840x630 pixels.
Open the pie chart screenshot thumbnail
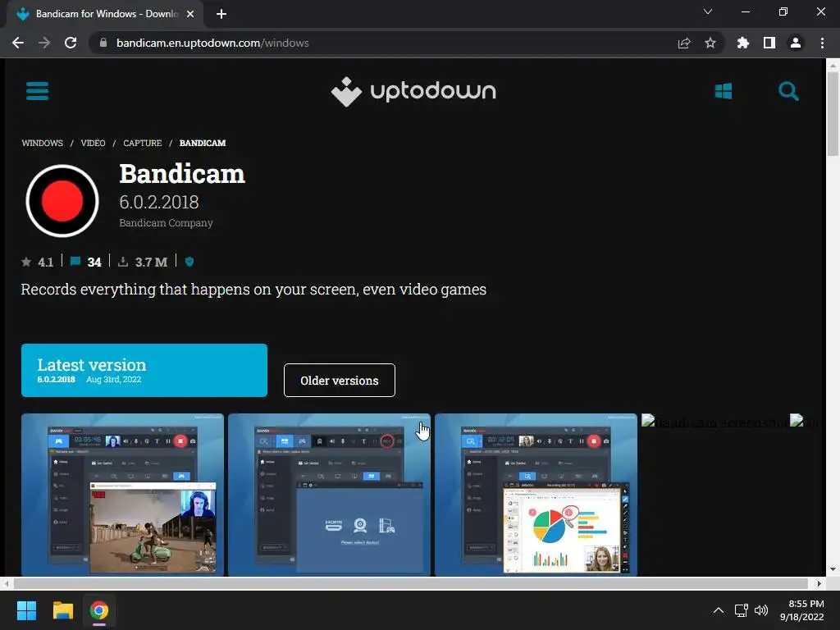coord(536,495)
